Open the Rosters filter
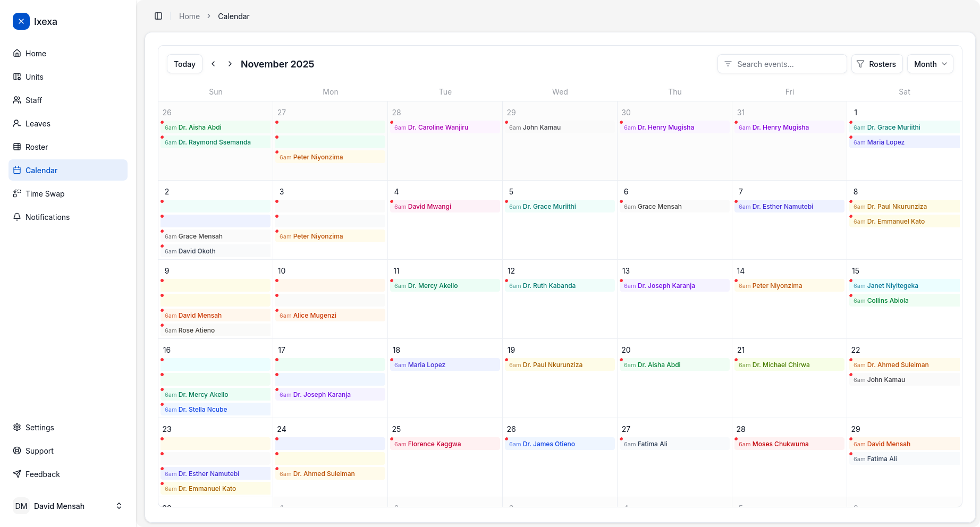This screenshot has height=527, width=980. 876,64
